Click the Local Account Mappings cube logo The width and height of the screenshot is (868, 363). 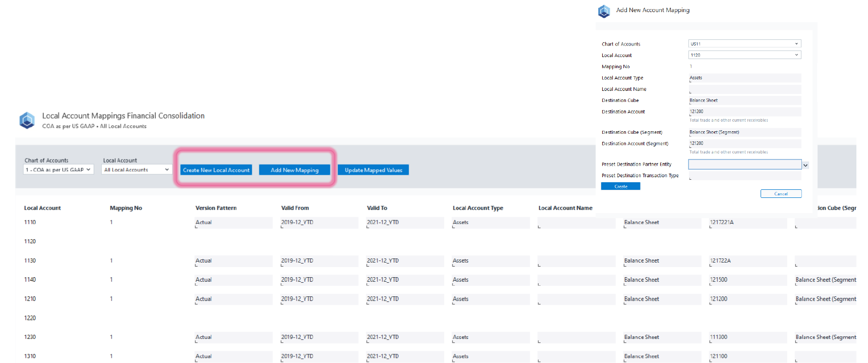(x=27, y=120)
